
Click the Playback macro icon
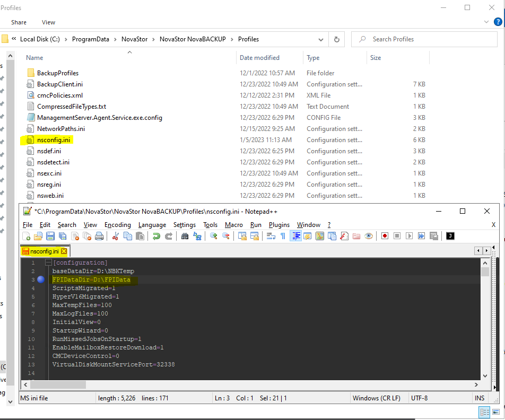[410, 236]
